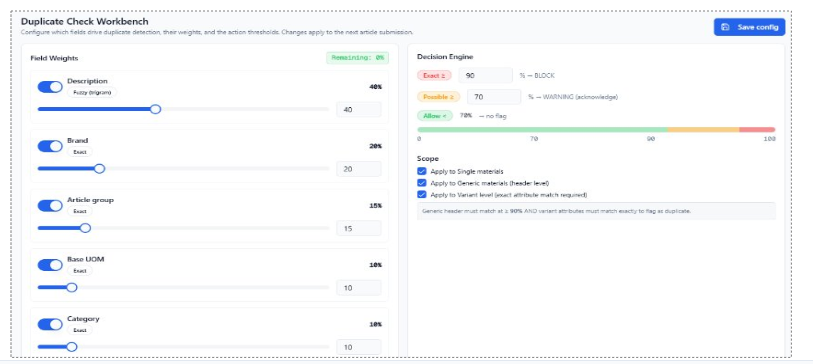Click the Description weight slider handle
The image size is (813, 364).
pos(155,109)
